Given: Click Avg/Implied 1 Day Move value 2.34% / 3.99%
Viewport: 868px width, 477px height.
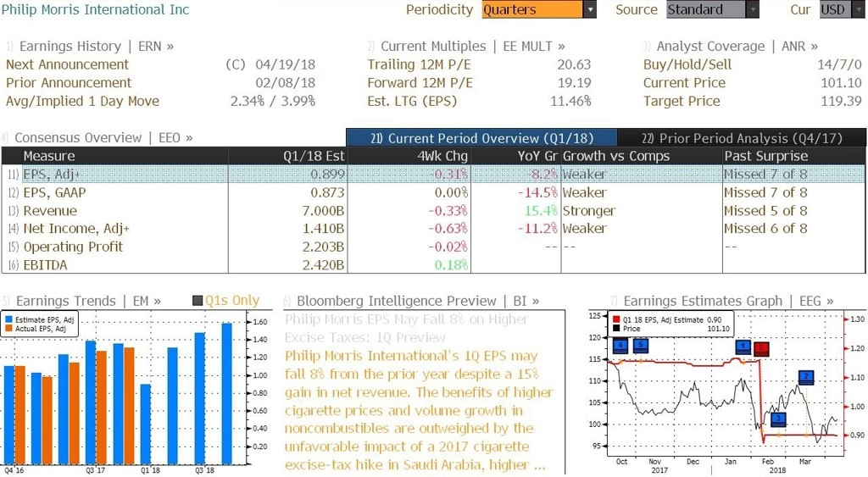Looking at the screenshot, I should pos(273,102).
